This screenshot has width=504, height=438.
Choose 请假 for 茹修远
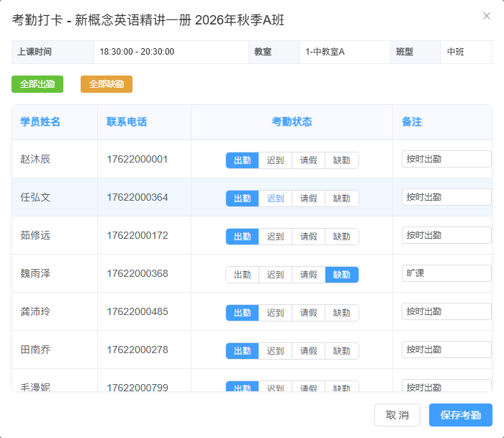pos(309,237)
